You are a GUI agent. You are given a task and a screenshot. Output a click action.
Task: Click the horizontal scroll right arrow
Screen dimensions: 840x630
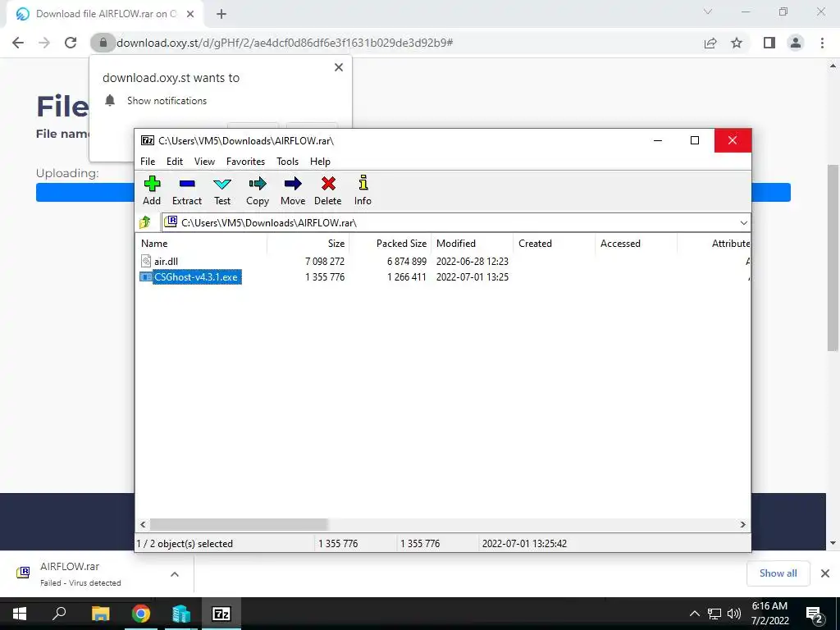pyautogui.click(x=743, y=524)
